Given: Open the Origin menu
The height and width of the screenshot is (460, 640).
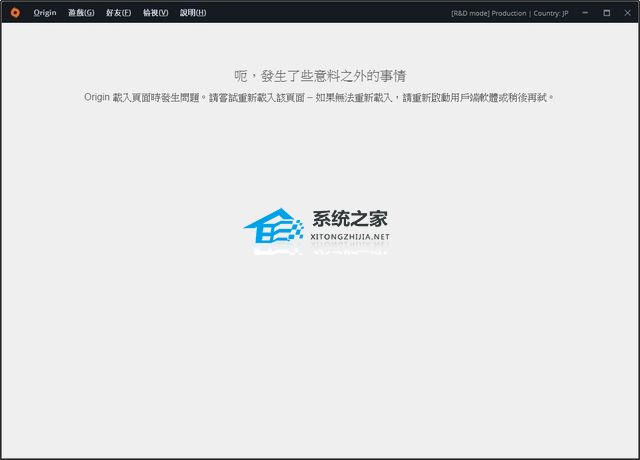Looking at the screenshot, I should coord(45,13).
